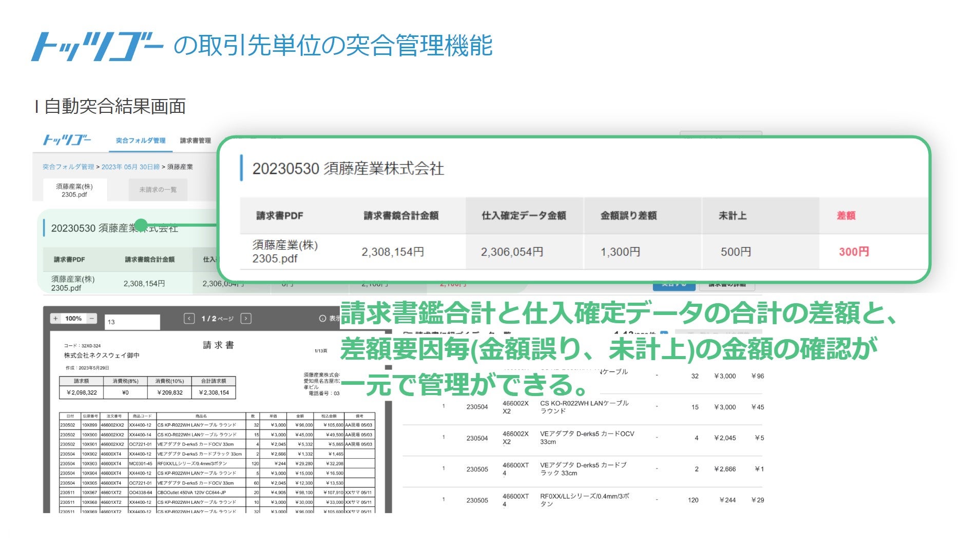Screen dimensions: 980x551
Task: Click the 1,300円 amount cell
Action: (620, 252)
